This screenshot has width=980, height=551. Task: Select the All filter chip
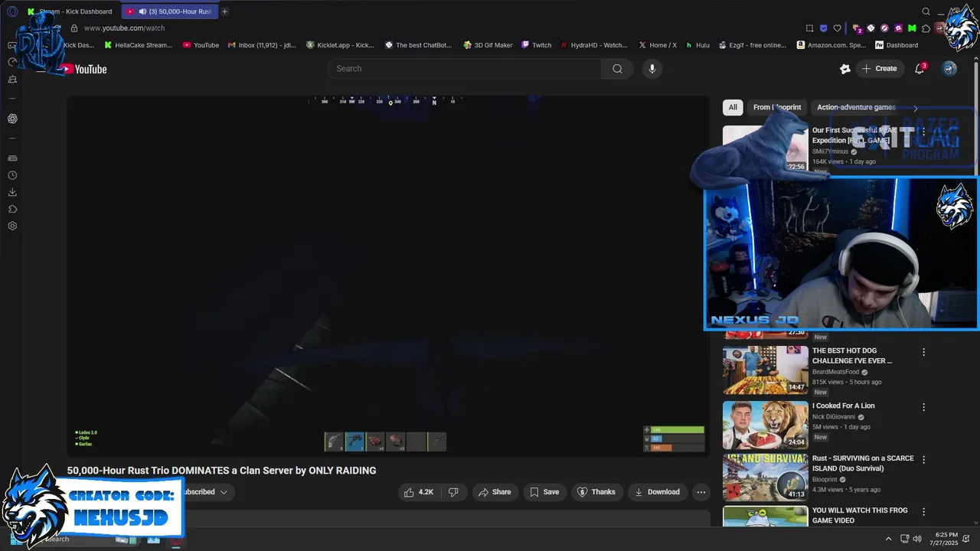pos(733,108)
